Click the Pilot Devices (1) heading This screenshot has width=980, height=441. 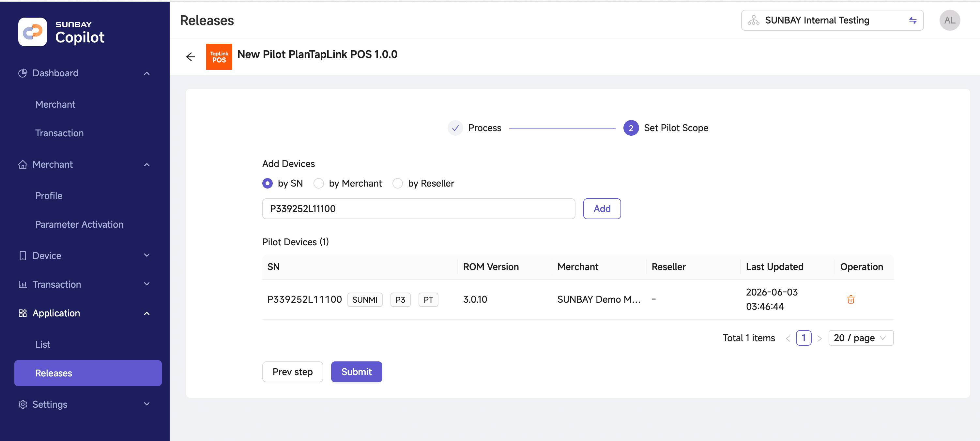295,242
